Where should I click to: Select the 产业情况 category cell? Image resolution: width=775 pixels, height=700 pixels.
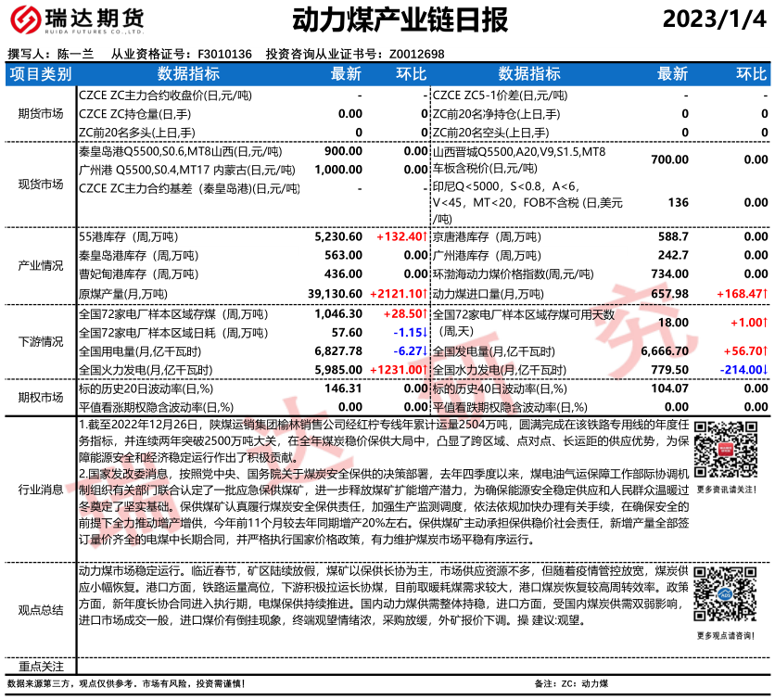(41, 265)
